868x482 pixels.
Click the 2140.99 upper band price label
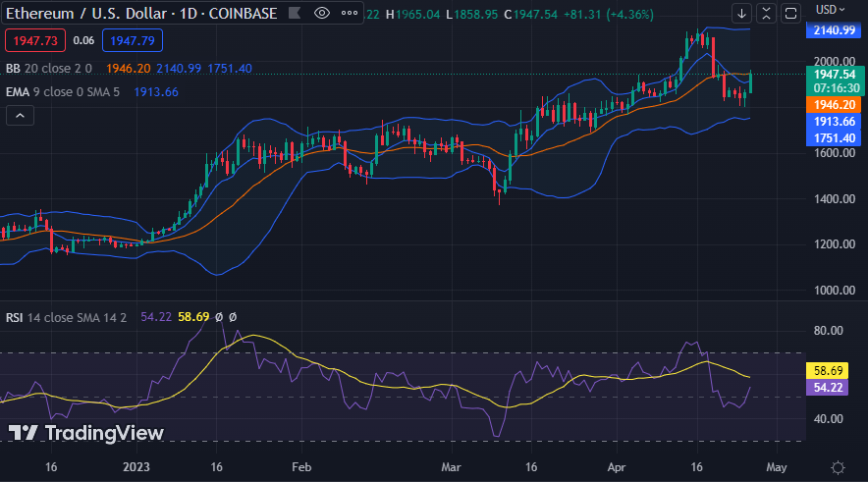point(834,30)
